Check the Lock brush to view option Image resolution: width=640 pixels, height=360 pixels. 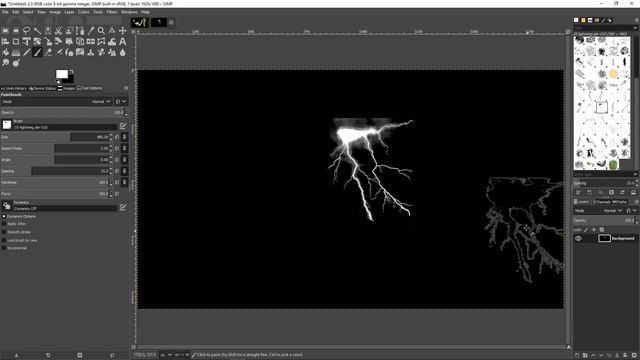tap(4, 240)
